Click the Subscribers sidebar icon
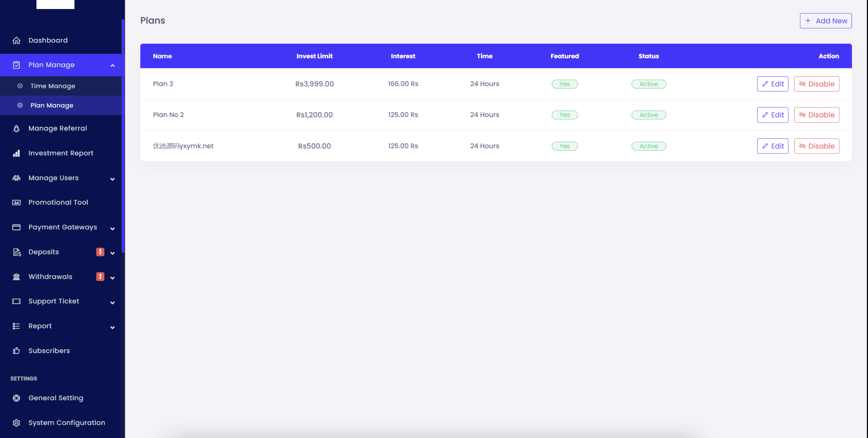Viewport: 868px width, 438px height. pos(16,350)
